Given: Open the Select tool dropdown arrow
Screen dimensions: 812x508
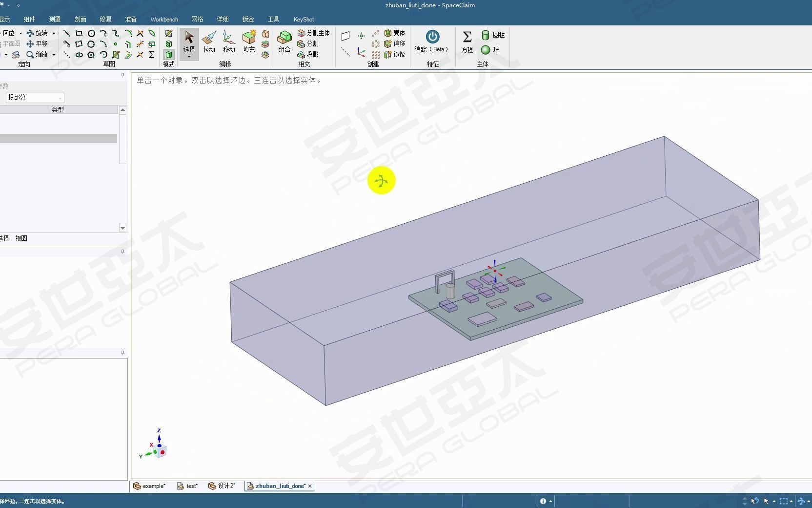Looking at the screenshot, I should click(189, 57).
